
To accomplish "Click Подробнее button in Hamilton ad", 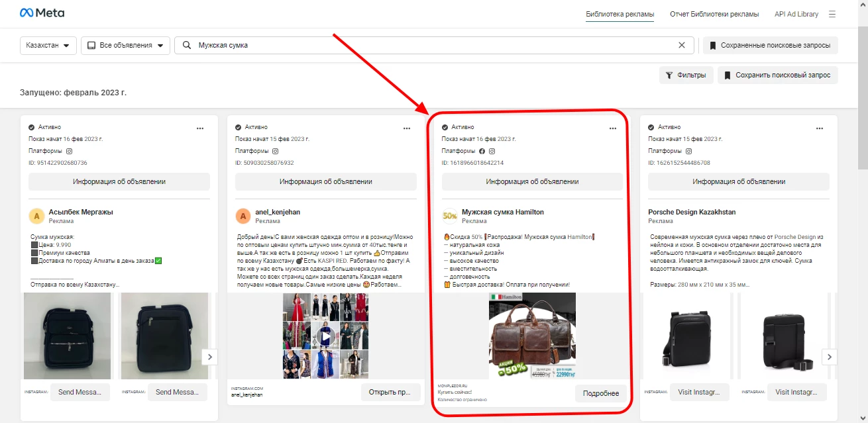I will click(600, 393).
